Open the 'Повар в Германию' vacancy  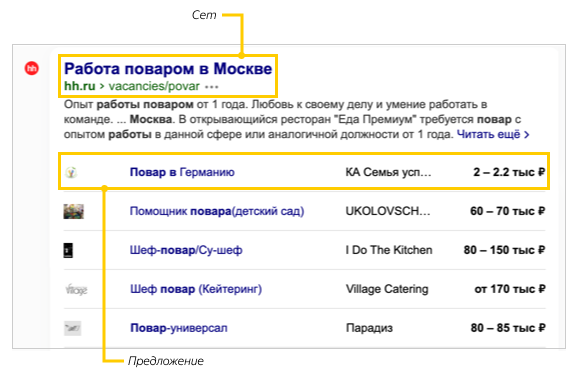point(182,172)
